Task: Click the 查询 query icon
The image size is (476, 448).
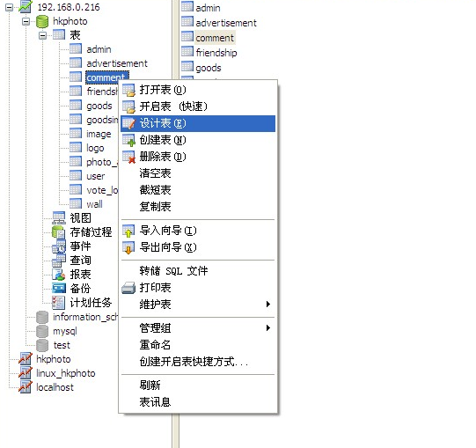Action: (59, 260)
